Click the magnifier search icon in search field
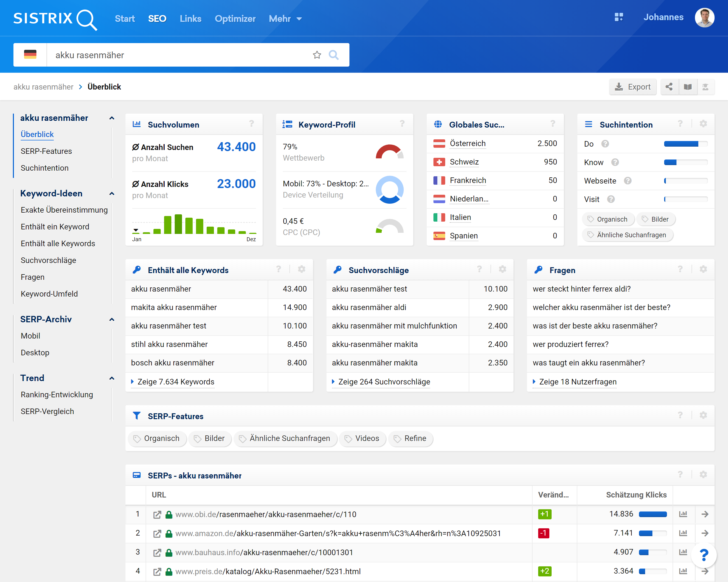This screenshot has width=728, height=582. point(333,55)
